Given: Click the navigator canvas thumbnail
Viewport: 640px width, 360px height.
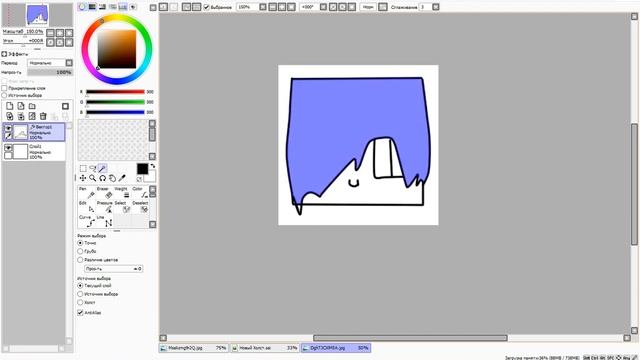Looking at the screenshot, I should click(x=37, y=15).
